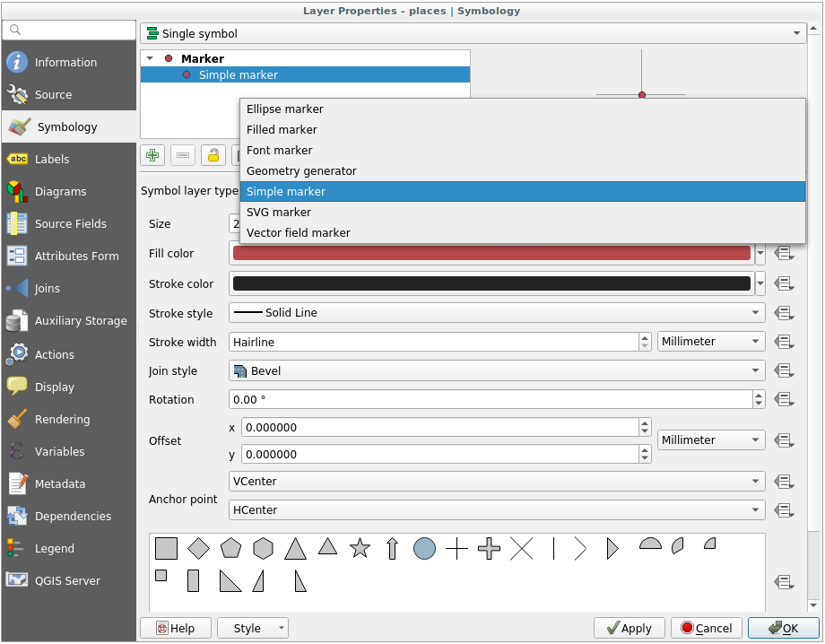The width and height of the screenshot is (825, 644).
Task: Open data-defined override for Rotation
Action: pos(785,399)
